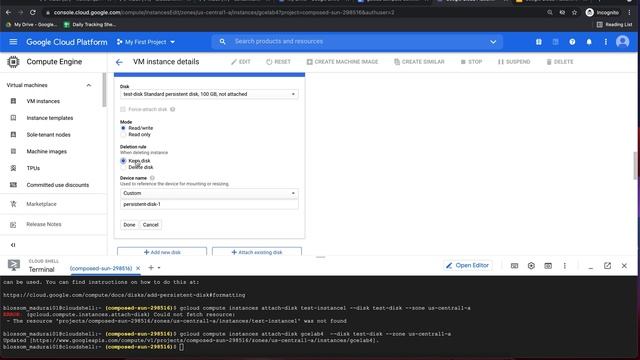Click the search magnifier icon in the search bar
Viewport: 640px width, 360px height.
click(222, 41)
